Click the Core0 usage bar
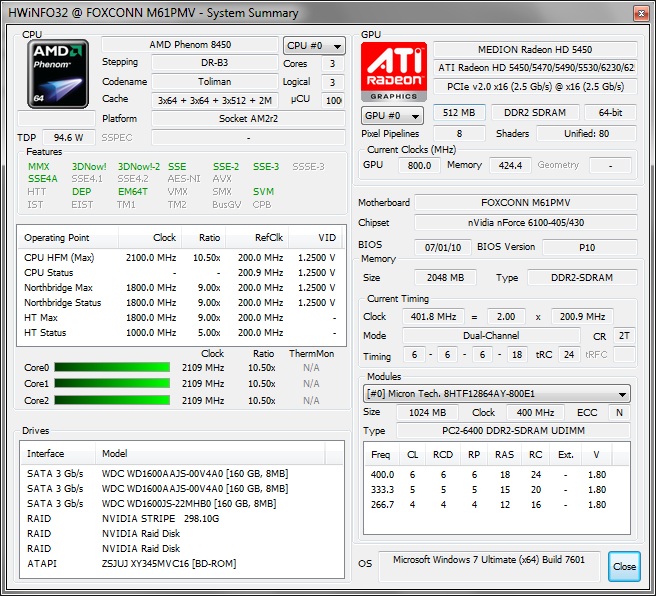This screenshot has width=656, height=596. [112, 367]
